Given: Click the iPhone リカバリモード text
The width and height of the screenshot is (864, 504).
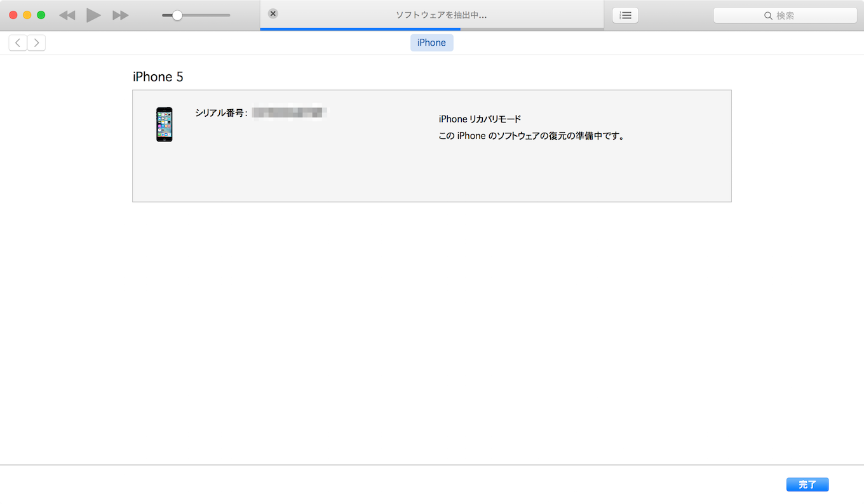Looking at the screenshot, I should (480, 119).
